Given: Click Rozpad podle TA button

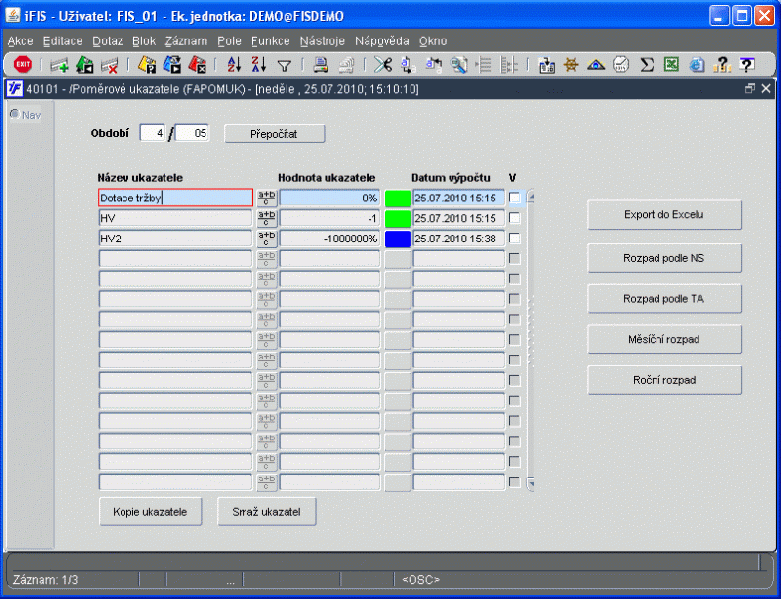Looking at the screenshot, I should (x=664, y=299).
